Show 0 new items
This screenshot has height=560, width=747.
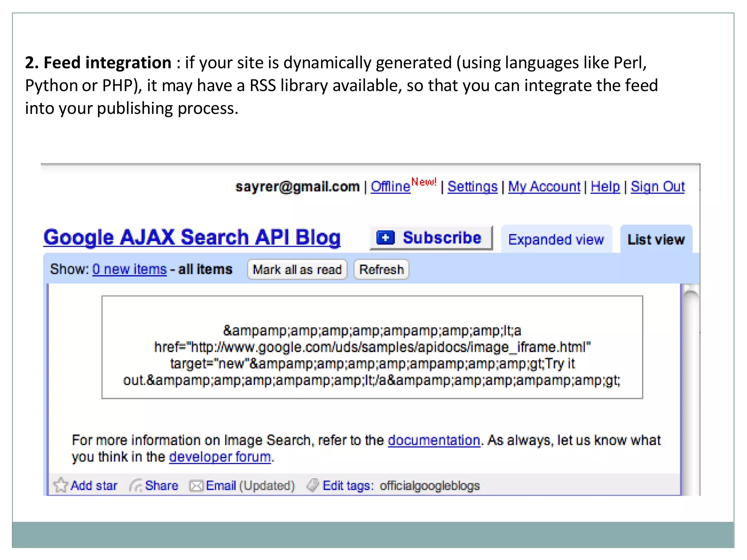(129, 269)
